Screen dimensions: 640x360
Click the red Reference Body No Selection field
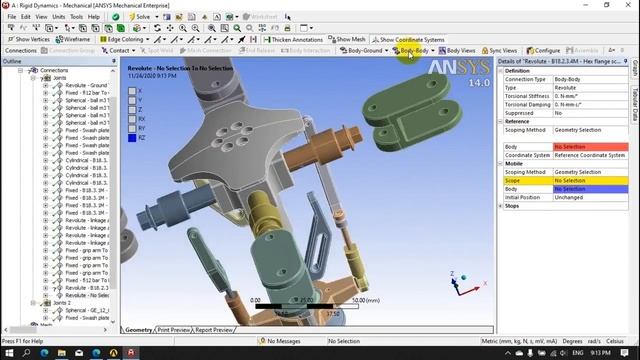tap(590, 147)
